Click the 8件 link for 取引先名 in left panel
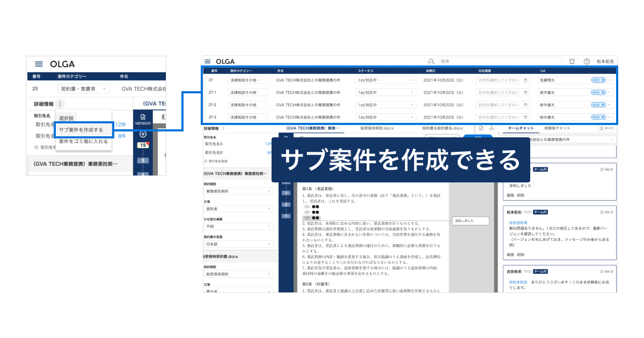644x338 pixels. [122, 136]
